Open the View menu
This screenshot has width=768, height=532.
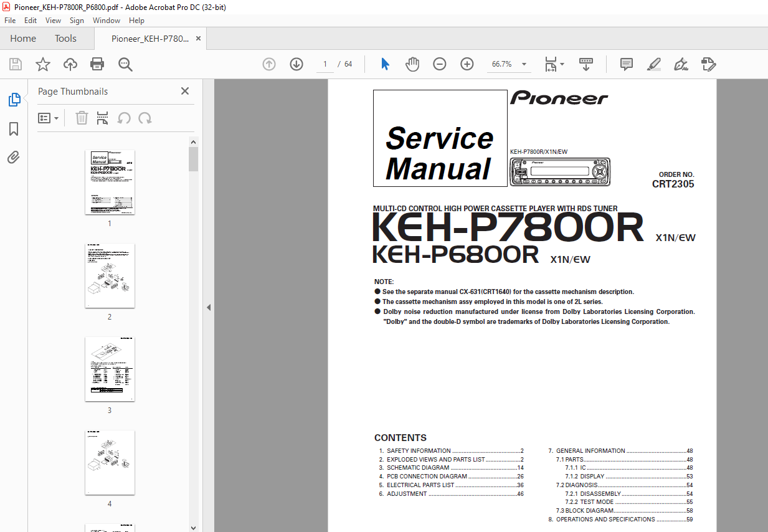click(53, 21)
